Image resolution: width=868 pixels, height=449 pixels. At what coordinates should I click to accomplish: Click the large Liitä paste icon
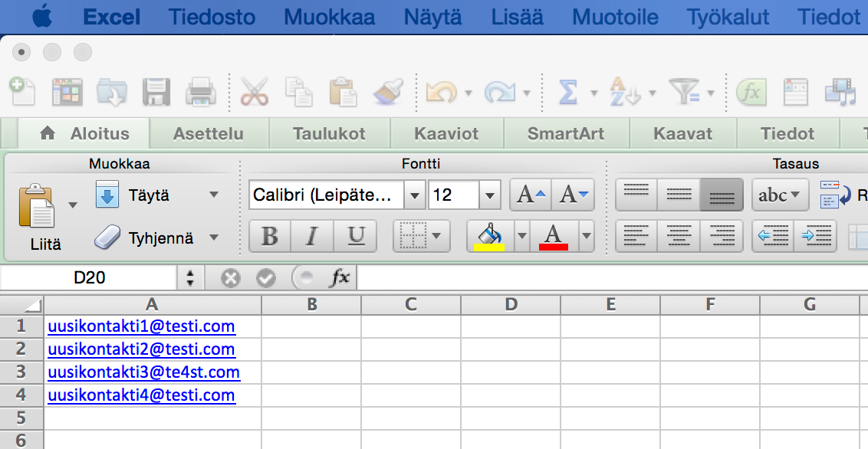coord(37,205)
